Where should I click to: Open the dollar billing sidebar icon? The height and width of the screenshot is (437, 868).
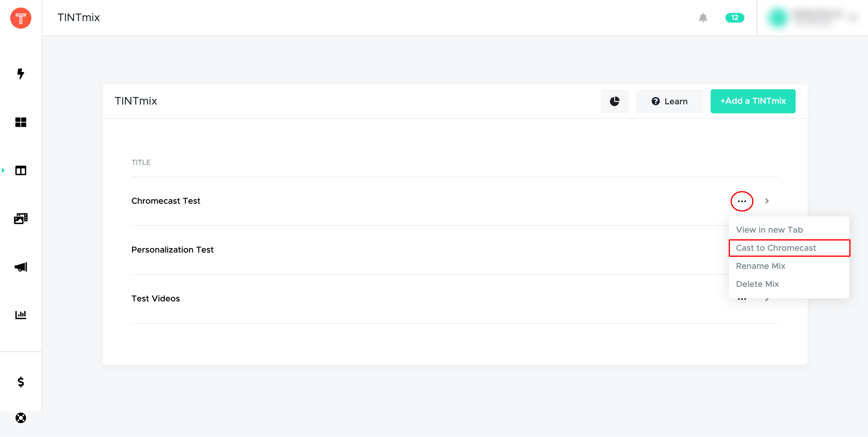tap(20, 382)
